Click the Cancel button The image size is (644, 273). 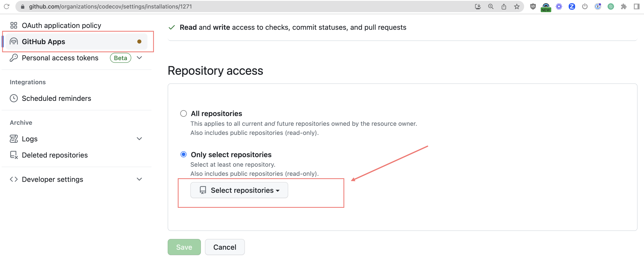point(225,247)
